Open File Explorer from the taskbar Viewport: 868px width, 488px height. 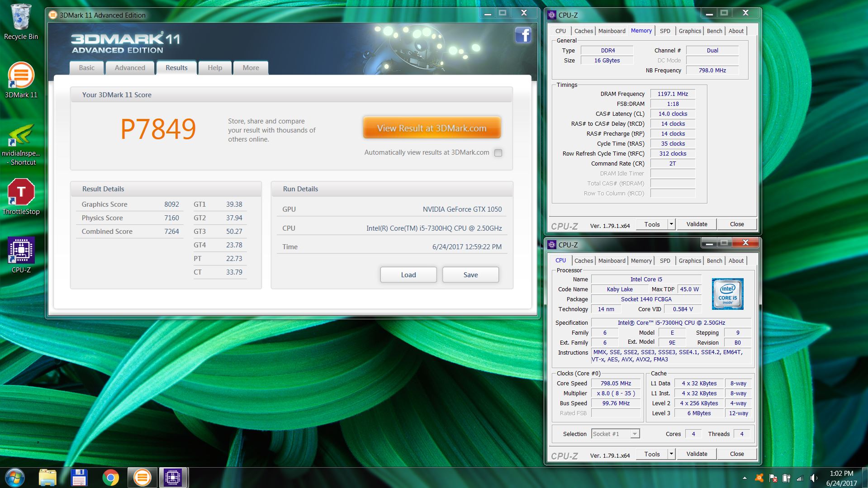47,478
